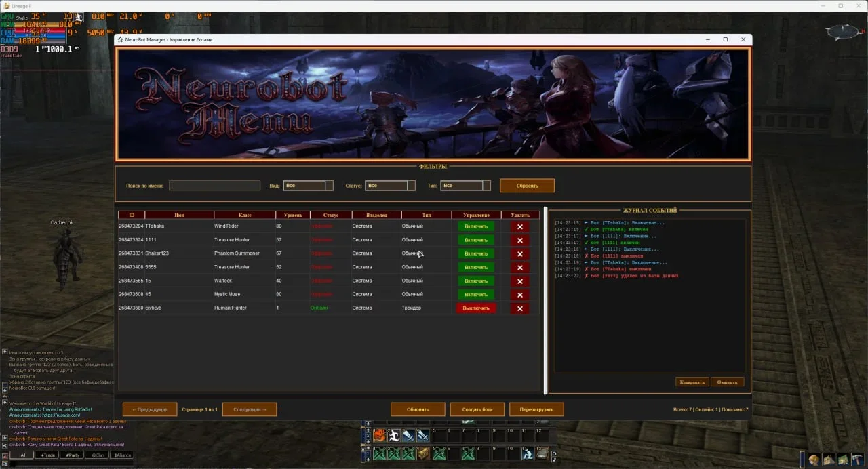Select the #Party chat tab

[x=73, y=455]
